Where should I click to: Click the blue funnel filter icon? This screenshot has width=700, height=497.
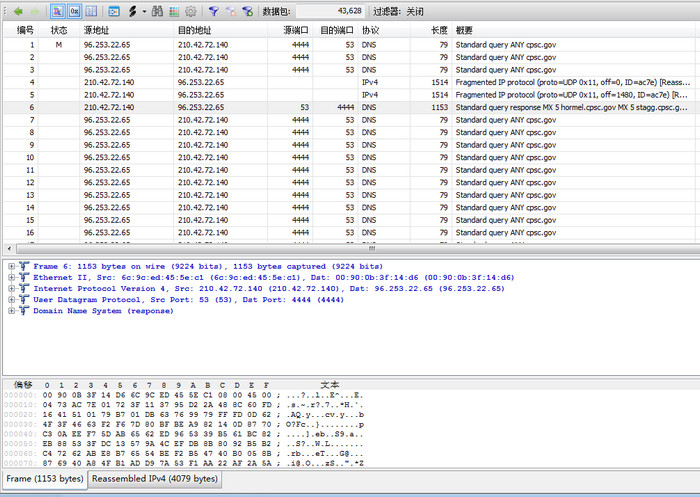pos(214,11)
